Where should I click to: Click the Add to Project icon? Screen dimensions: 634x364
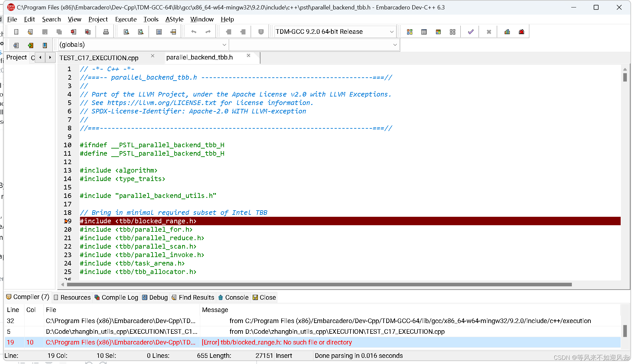31,45
